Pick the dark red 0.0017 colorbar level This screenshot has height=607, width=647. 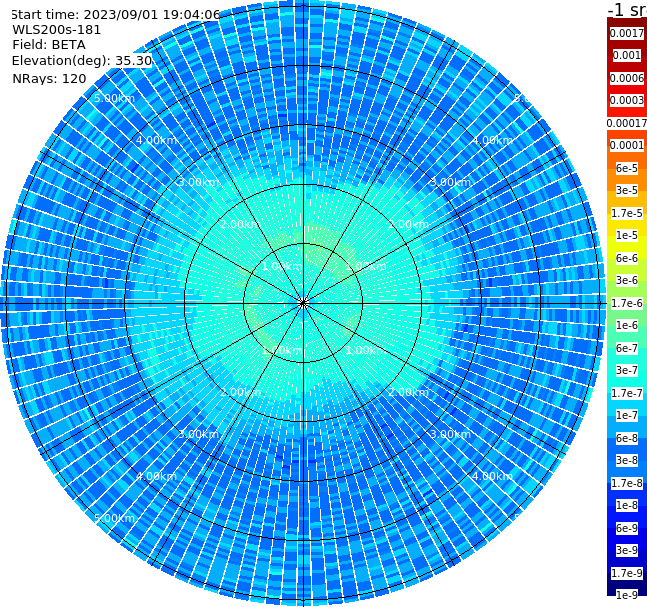[x=627, y=33]
